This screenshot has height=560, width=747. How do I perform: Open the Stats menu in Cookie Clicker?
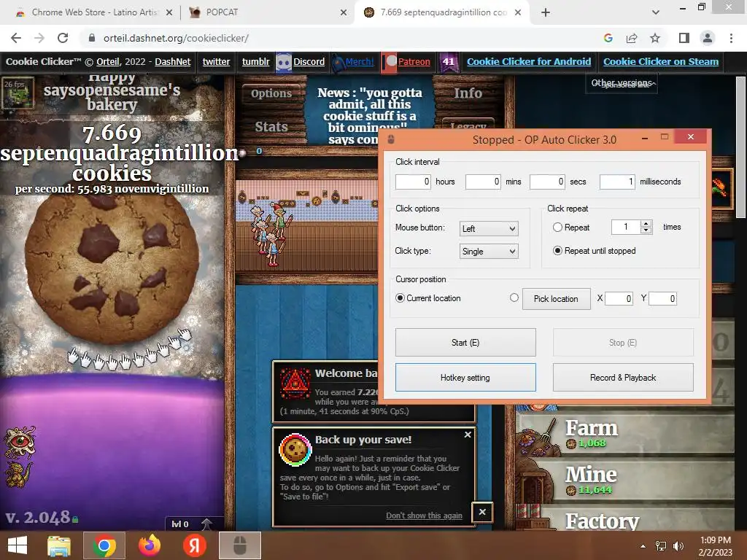[x=271, y=127]
